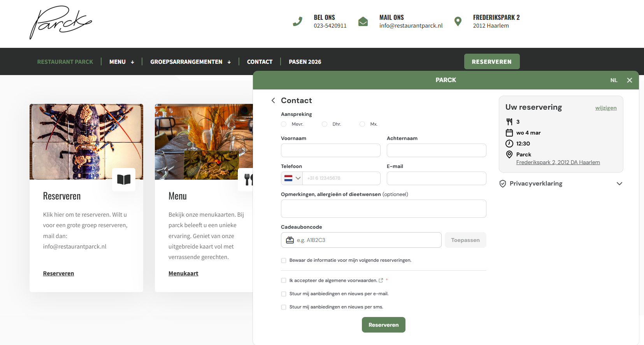
Task: Enable saving info for future reservations
Action: [x=284, y=261]
